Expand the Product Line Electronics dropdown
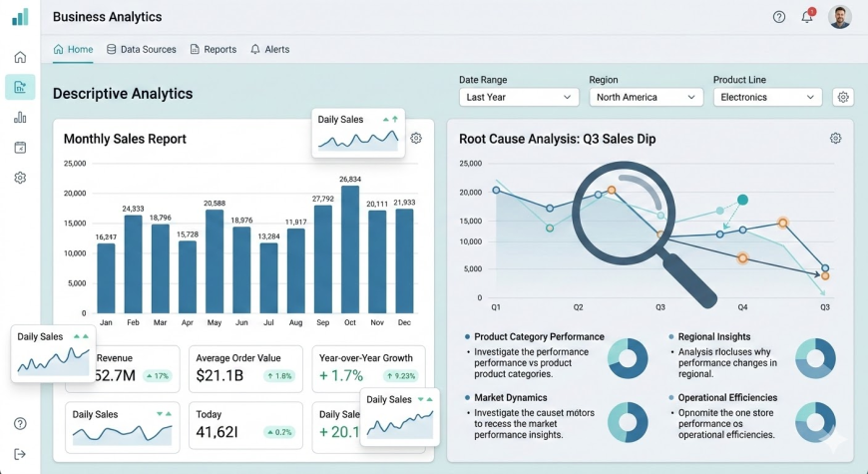 767,97
